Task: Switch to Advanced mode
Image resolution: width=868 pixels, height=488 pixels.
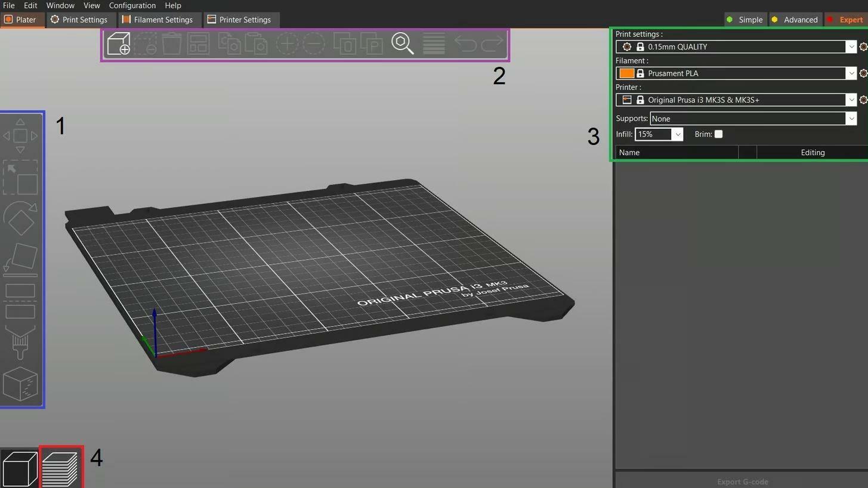Action: 794,20
